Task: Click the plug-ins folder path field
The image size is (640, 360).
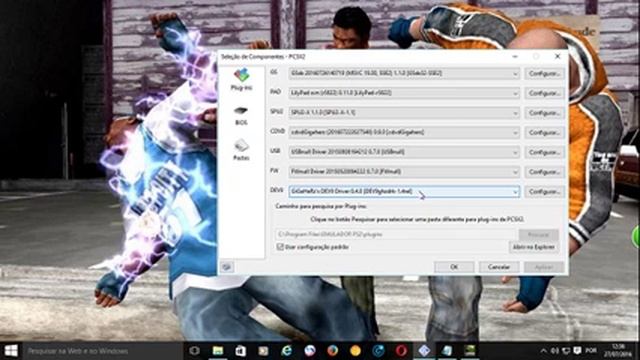Action: click(396, 235)
